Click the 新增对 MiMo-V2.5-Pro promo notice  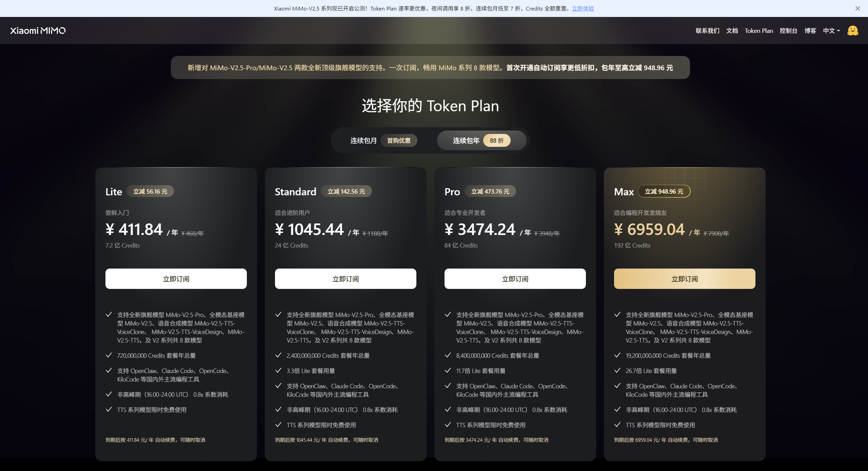430,67
